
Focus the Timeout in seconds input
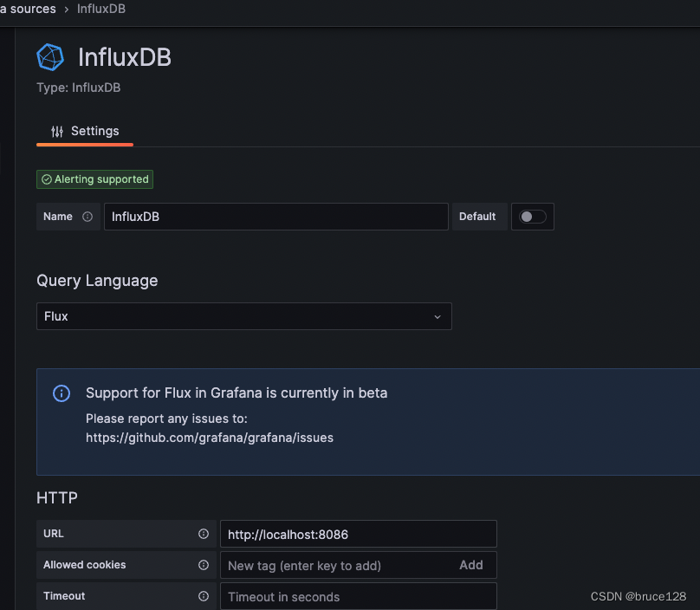tap(358, 597)
